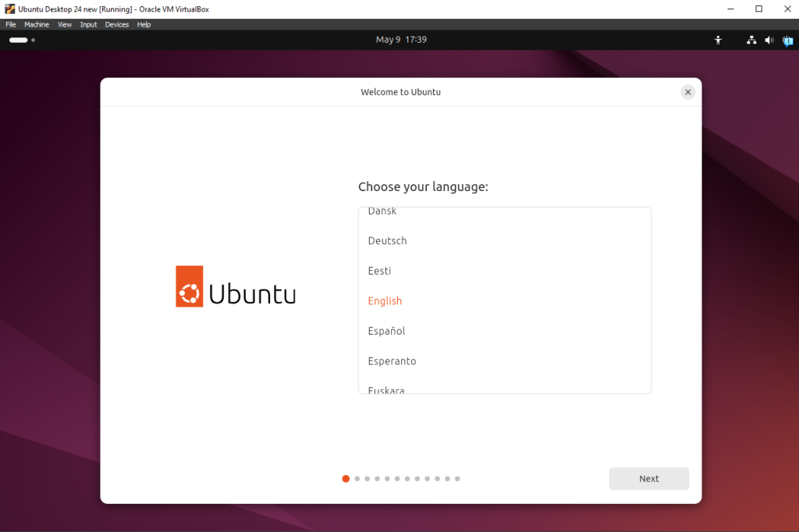Screen dimensions: 799x532
Task: Click the system tray power status icon
Action: (x=787, y=41)
